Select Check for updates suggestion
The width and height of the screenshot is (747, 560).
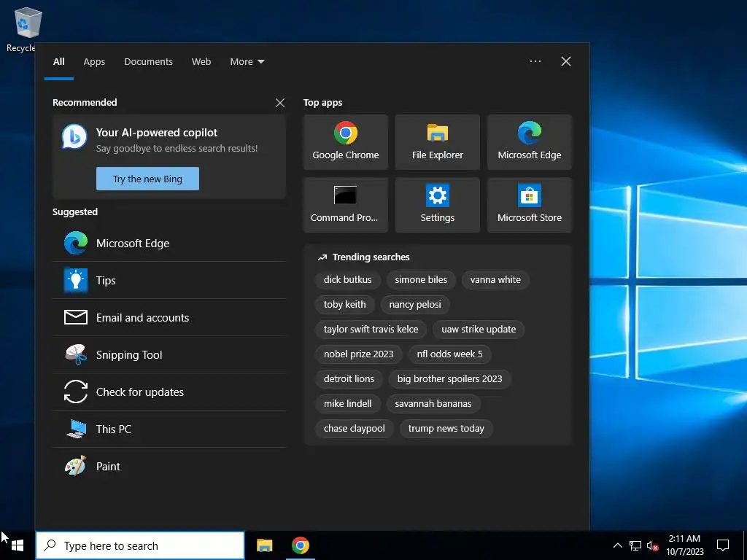tap(169, 392)
